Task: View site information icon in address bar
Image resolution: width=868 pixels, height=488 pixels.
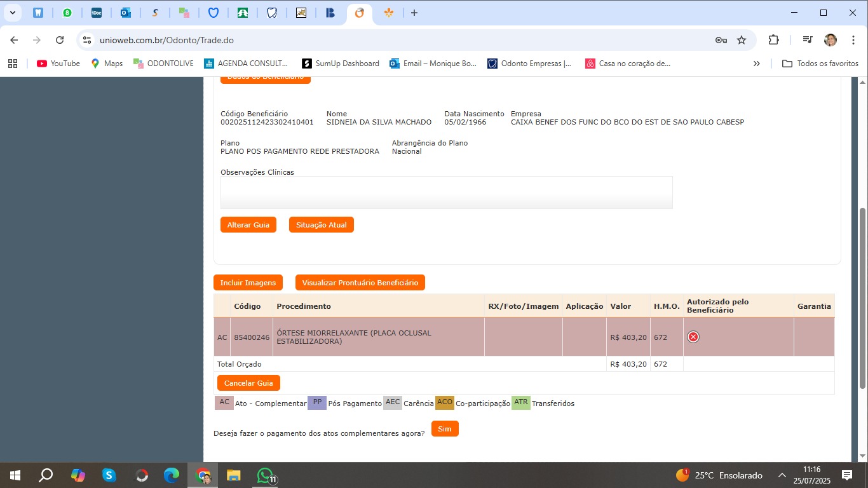Action: click(x=88, y=40)
